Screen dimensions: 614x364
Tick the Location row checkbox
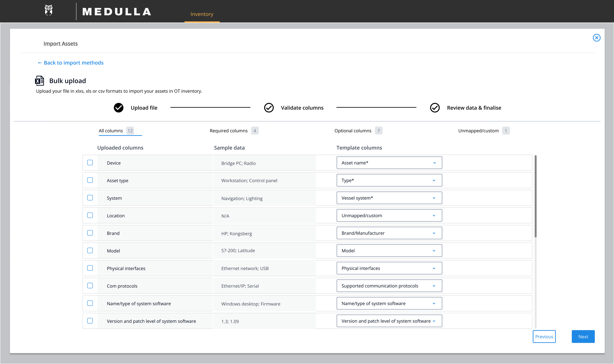(x=90, y=215)
